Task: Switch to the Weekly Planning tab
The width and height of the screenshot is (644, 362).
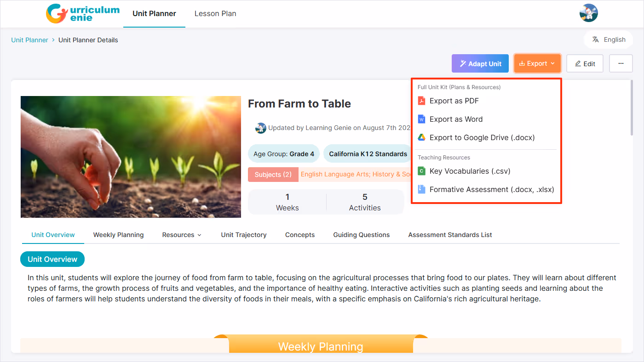Action: pos(118,235)
